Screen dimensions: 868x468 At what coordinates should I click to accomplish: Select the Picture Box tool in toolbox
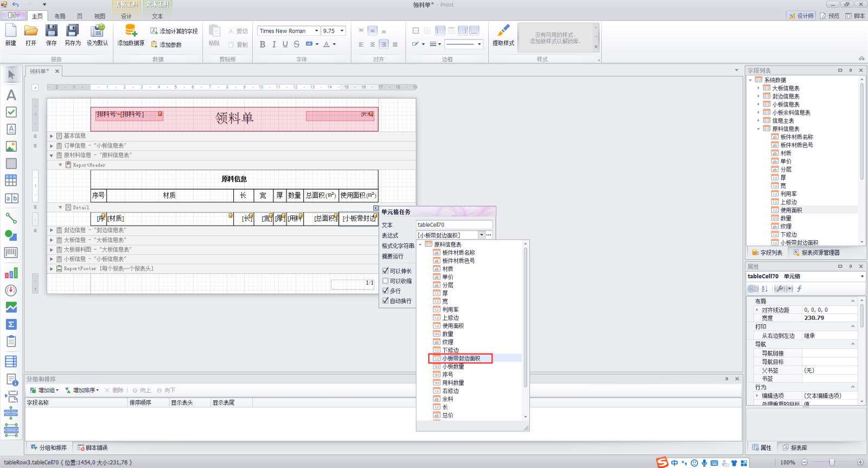pyautogui.click(x=11, y=146)
